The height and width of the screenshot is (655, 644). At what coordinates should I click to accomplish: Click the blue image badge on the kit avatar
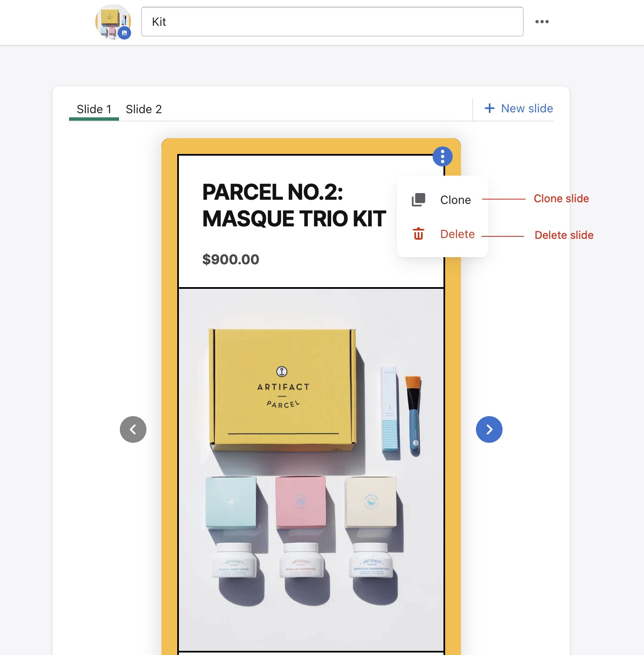(124, 33)
